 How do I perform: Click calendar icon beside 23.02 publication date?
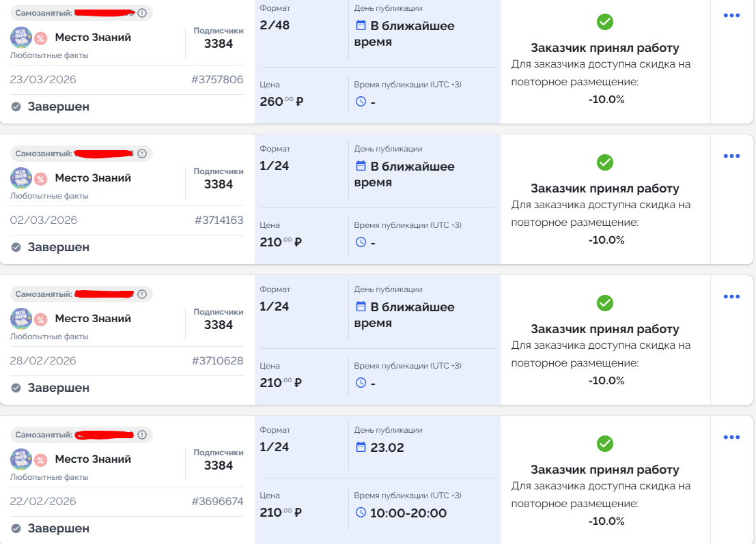click(361, 447)
